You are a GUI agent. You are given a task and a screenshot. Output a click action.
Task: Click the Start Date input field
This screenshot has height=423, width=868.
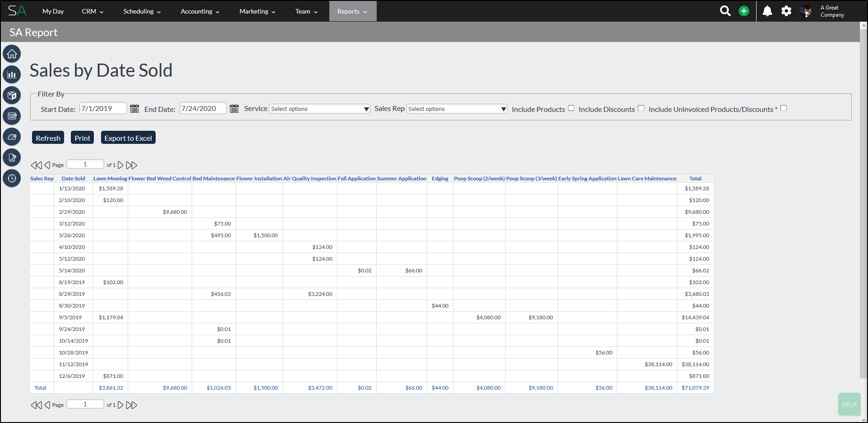pyautogui.click(x=103, y=109)
